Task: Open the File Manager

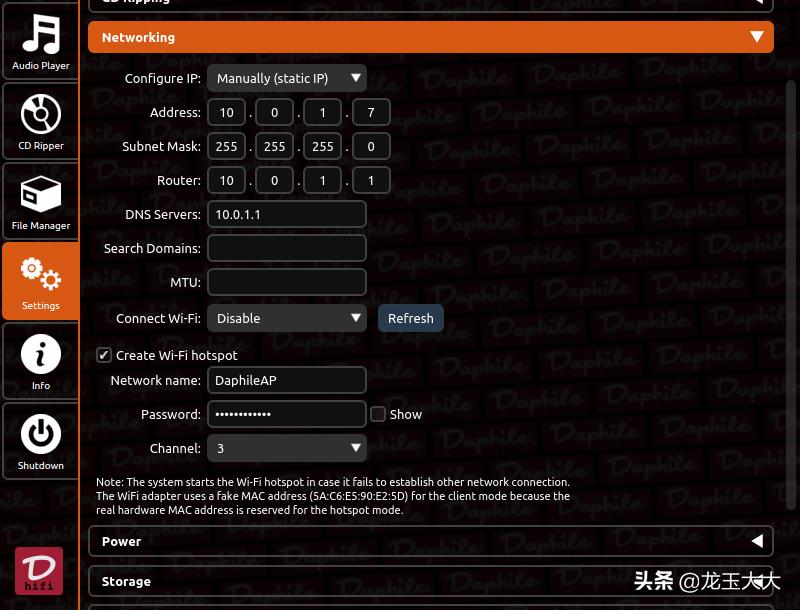Action: (40, 200)
